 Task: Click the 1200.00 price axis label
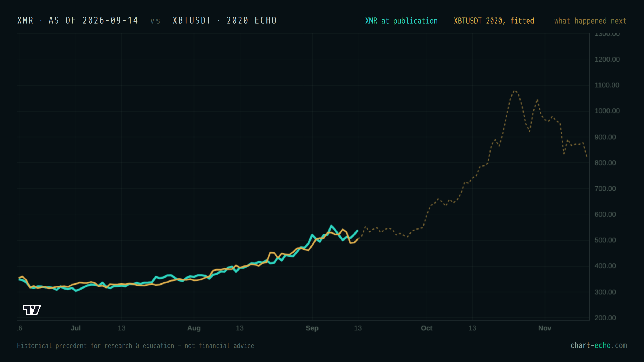[x=607, y=60]
